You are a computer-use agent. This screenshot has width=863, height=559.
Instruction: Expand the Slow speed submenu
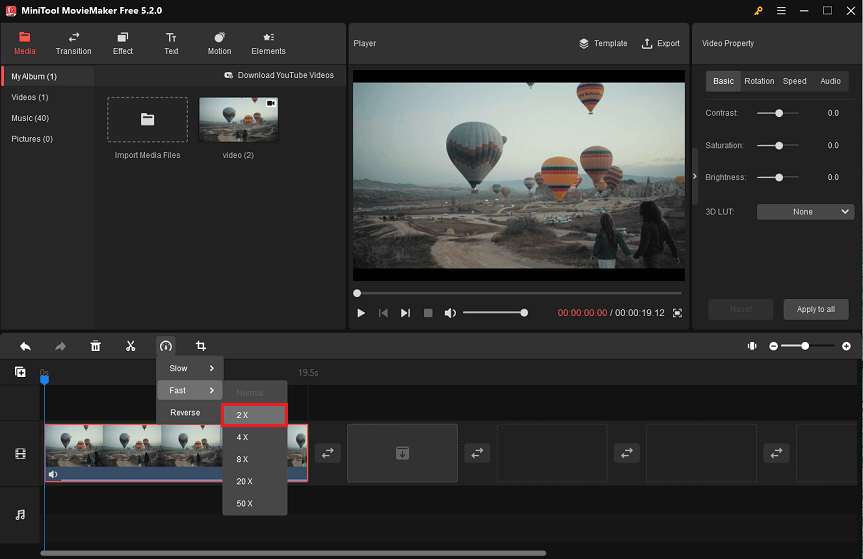pos(190,368)
